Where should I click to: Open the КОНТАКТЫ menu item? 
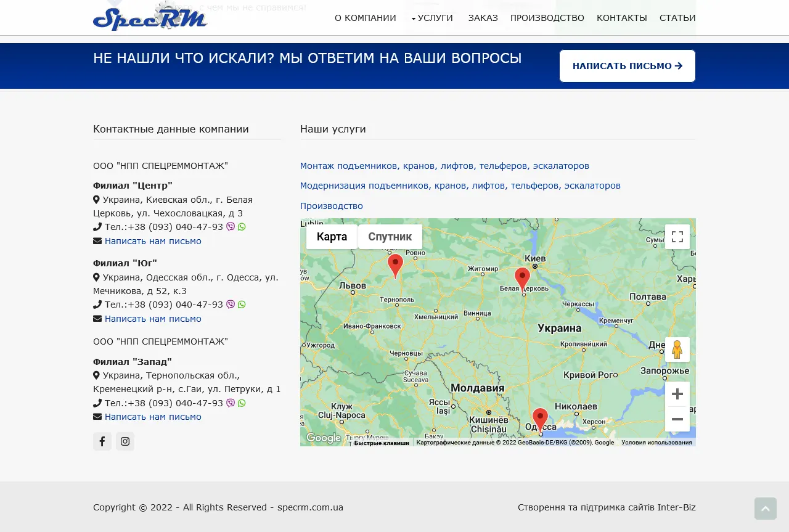[x=622, y=18]
